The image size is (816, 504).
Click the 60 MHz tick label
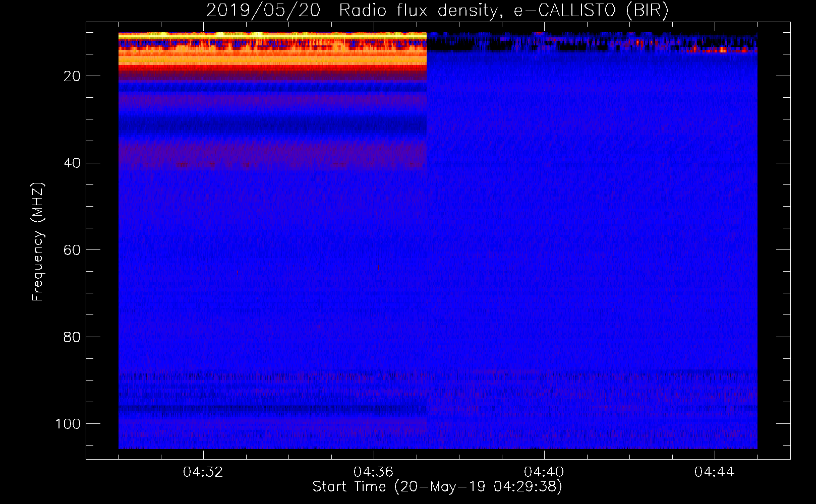[x=72, y=250]
